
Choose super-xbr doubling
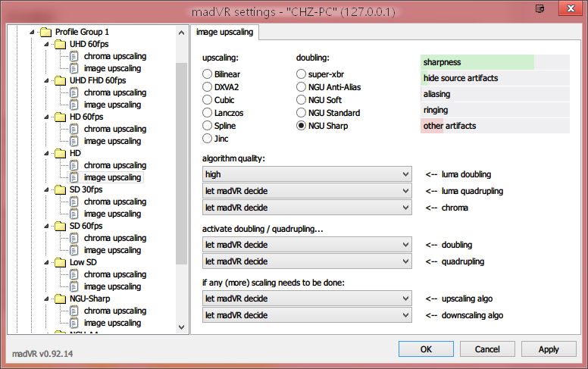tap(301, 74)
